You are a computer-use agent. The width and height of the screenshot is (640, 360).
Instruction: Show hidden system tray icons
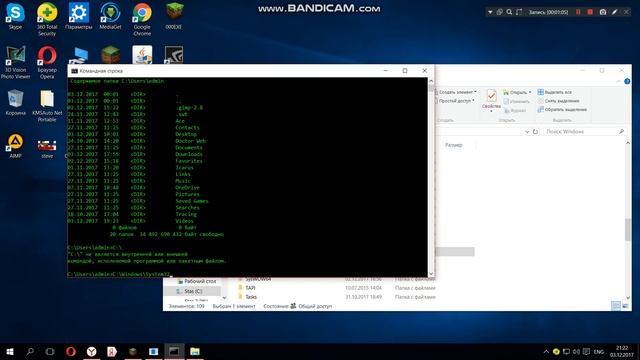coord(546,351)
